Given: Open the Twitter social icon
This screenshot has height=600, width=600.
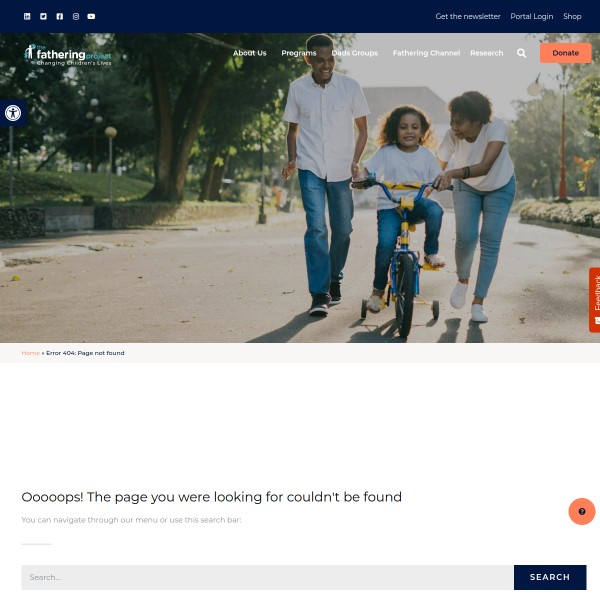Looking at the screenshot, I should point(43,16).
